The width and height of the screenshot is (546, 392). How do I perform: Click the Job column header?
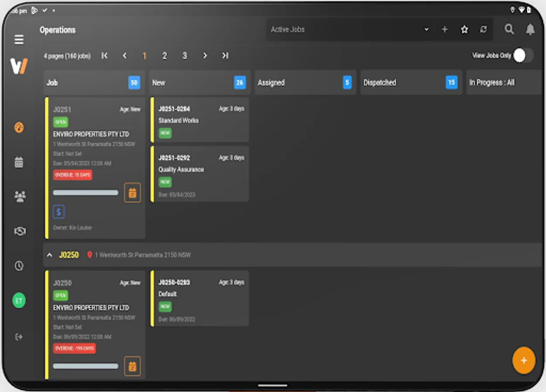(x=94, y=82)
